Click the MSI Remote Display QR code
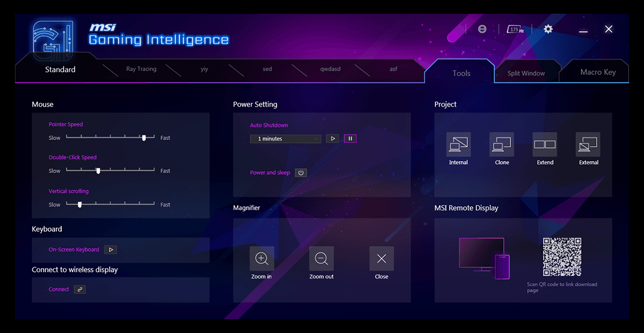Screen dimensions: 644x333 point(562,257)
